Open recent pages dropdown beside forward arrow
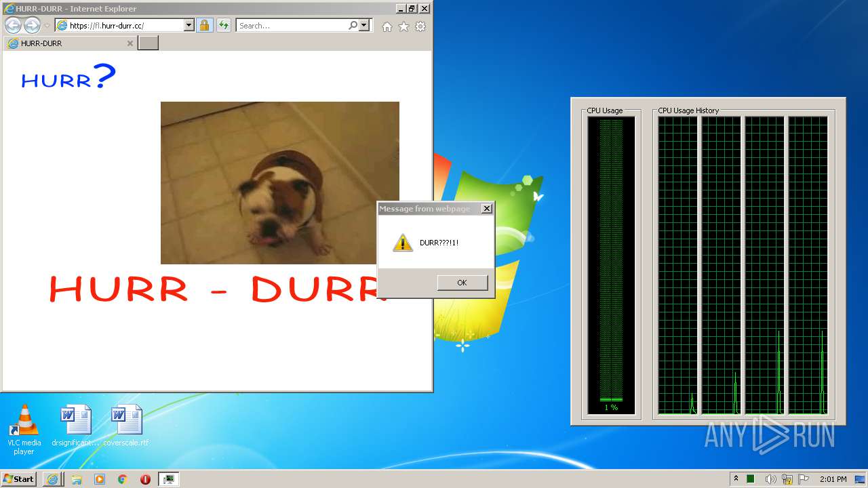The height and width of the screenshot is (488, 868). pyautogui.click(x=47, y=26)
